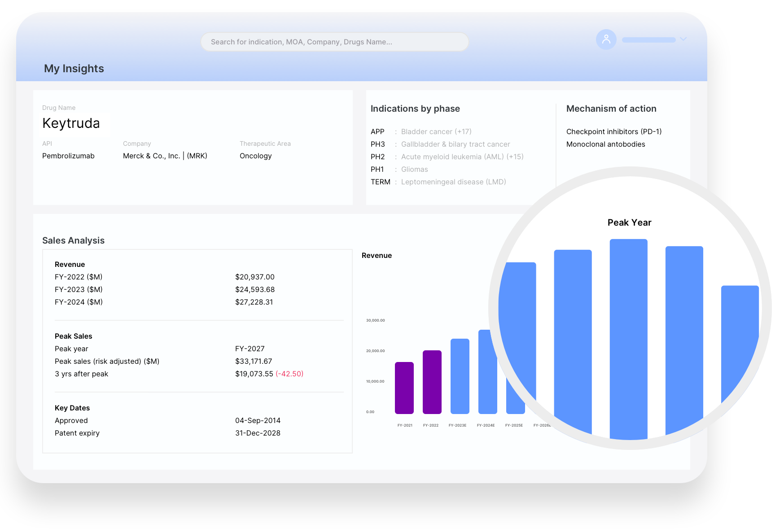Image resolution: width=784 pixels, height=532 pixels.
Task: Open Bladder cancer (+17) indication
Action: pyautogui.click(x=436, y=131)
